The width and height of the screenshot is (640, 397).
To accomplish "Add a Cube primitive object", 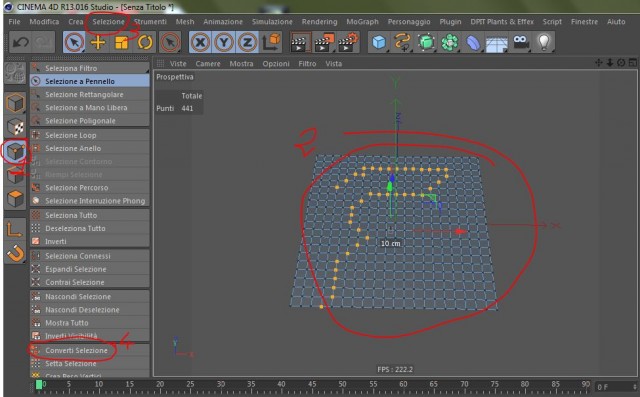I will pos(379,42).
